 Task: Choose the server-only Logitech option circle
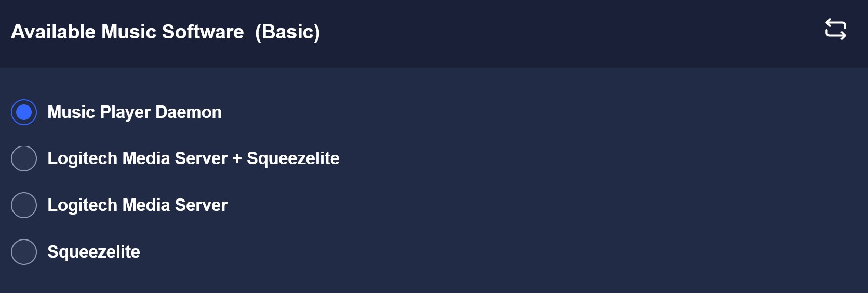tap(24, 205)
